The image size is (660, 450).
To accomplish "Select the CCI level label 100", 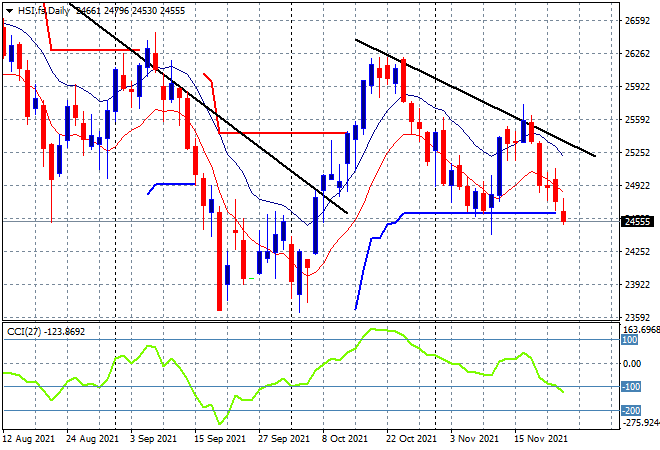I will (x=630, y=340).
